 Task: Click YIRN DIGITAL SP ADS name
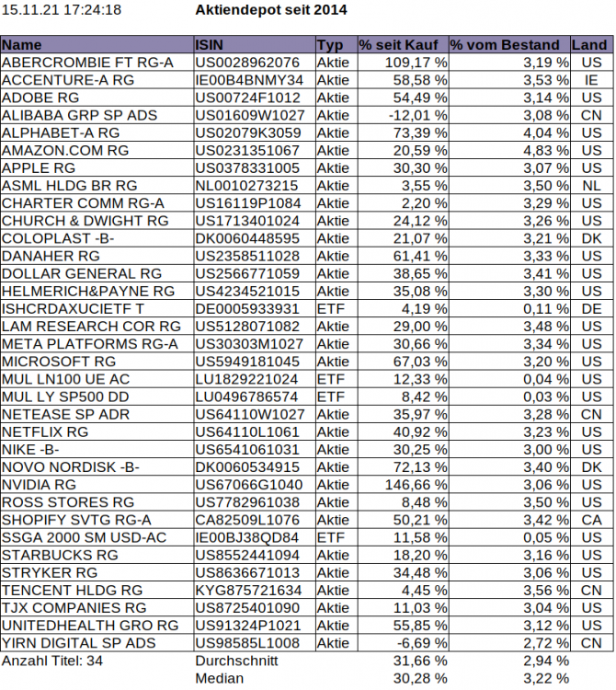coord(97,643)
